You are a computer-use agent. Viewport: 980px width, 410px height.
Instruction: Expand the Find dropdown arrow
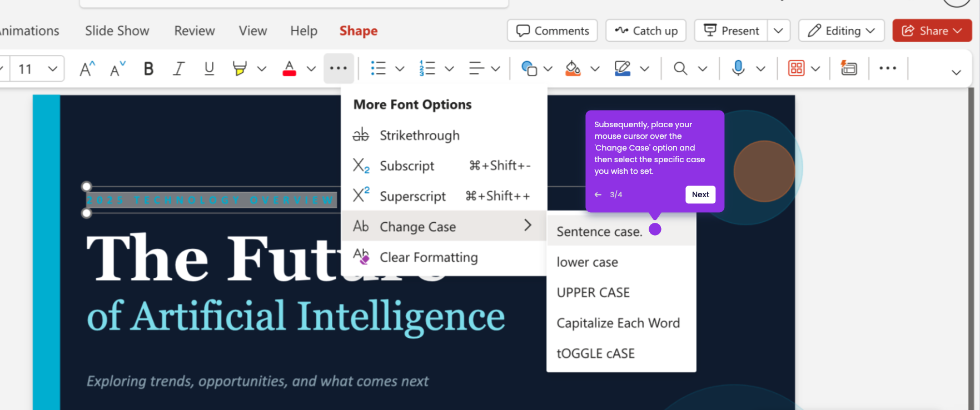coord(703,69)
